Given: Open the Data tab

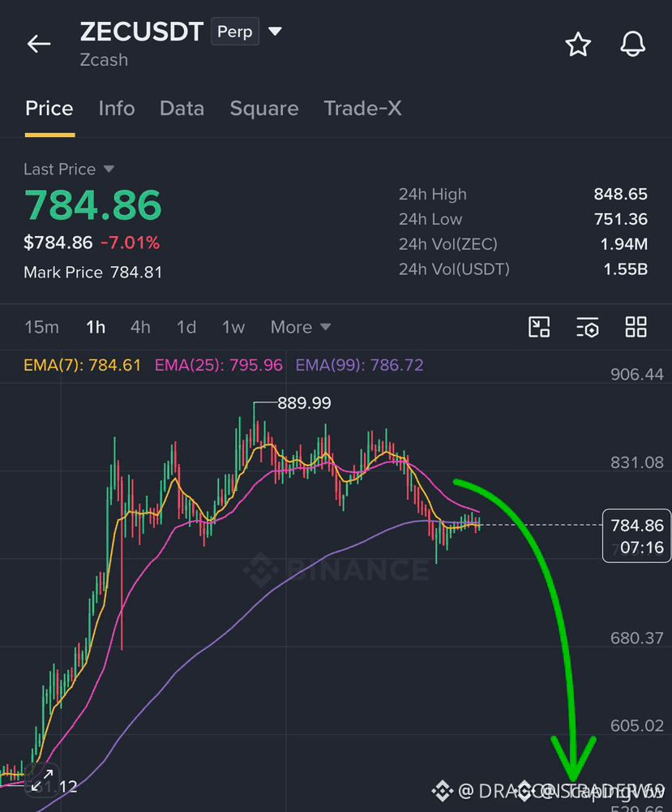Looking at the screenshot, I should coord(182,108).
